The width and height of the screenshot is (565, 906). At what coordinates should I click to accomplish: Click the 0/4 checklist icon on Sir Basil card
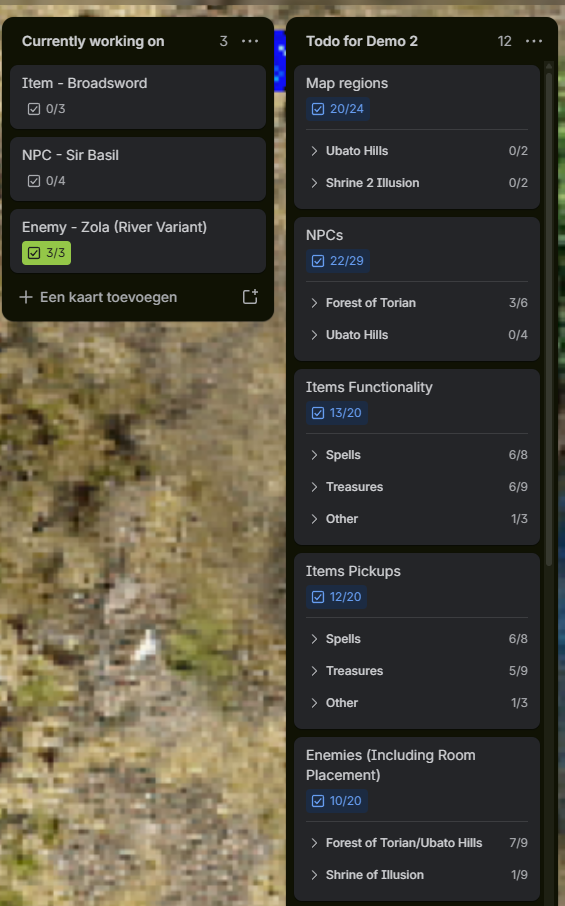(x=34, y=181)
